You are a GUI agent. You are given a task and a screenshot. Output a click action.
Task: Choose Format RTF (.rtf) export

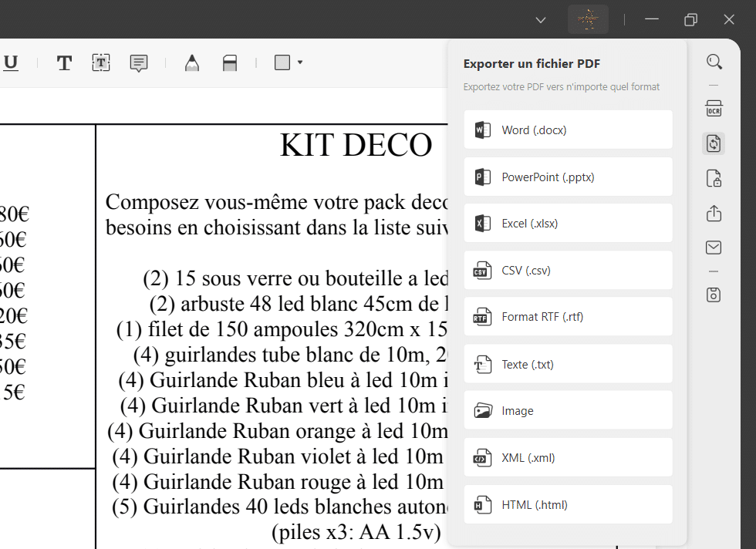(568, 317)
